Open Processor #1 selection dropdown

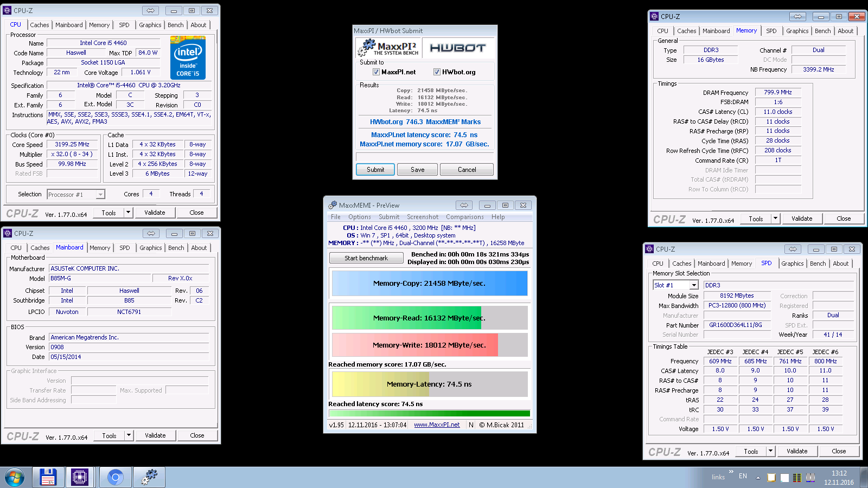click(100, 195)
